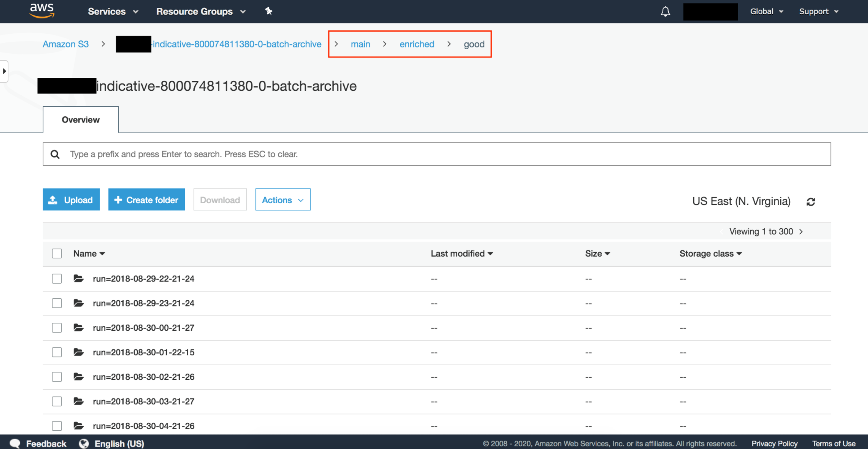Go to next page arrow after Viewing 1 to 300
This screenshot has height=449, width=868.
801,232
